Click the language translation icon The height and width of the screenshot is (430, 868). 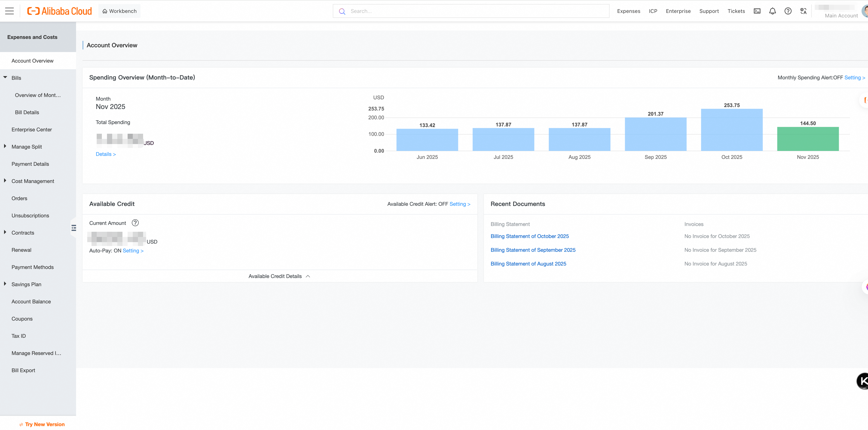tap(803, 11)
